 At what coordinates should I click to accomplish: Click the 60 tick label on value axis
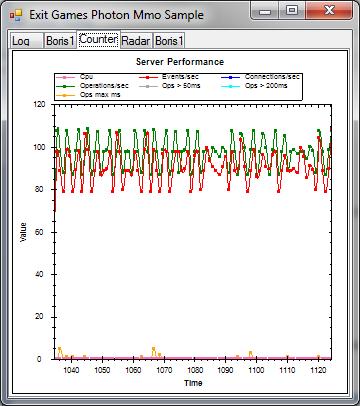(x=39, y=232)
